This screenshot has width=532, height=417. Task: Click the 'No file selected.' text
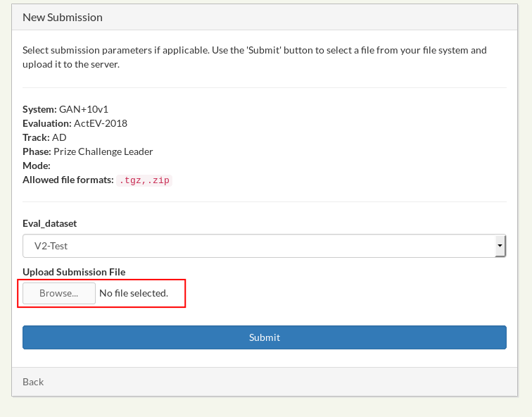pyautogui.click(x=134, y=293)
